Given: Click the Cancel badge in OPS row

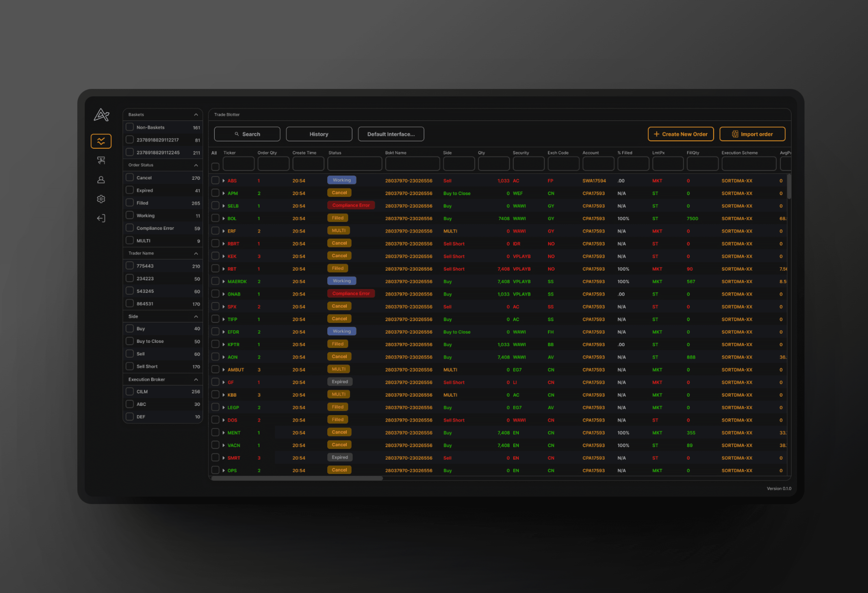Looking at the screenshot, I should pyautogui.click(x=339, y=470).
